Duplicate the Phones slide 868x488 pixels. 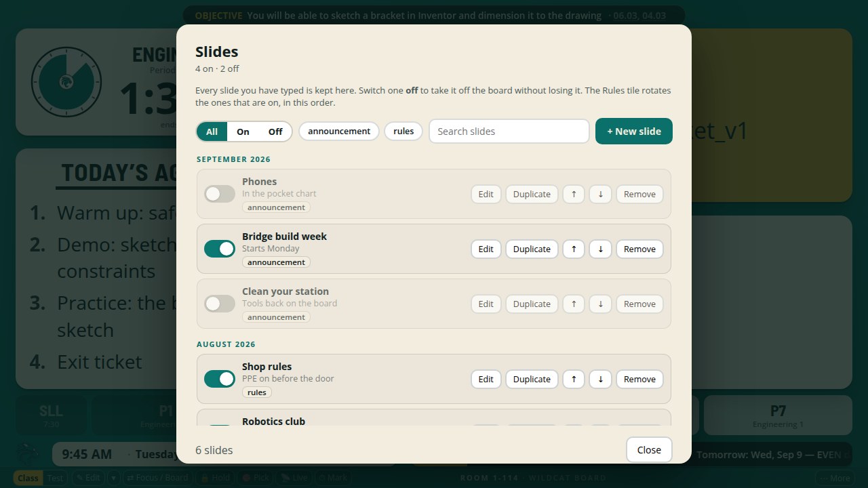532,194
